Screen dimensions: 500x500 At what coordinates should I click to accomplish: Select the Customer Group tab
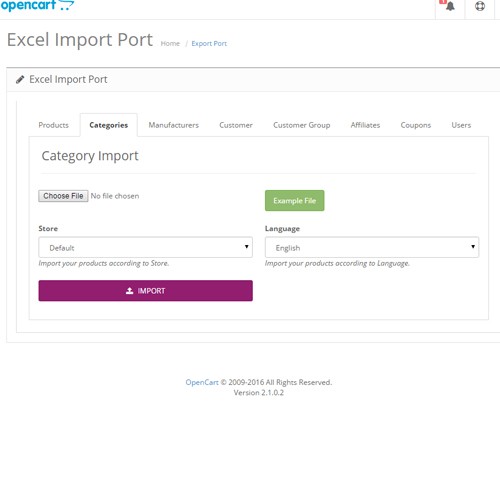[x=302, y=125]
